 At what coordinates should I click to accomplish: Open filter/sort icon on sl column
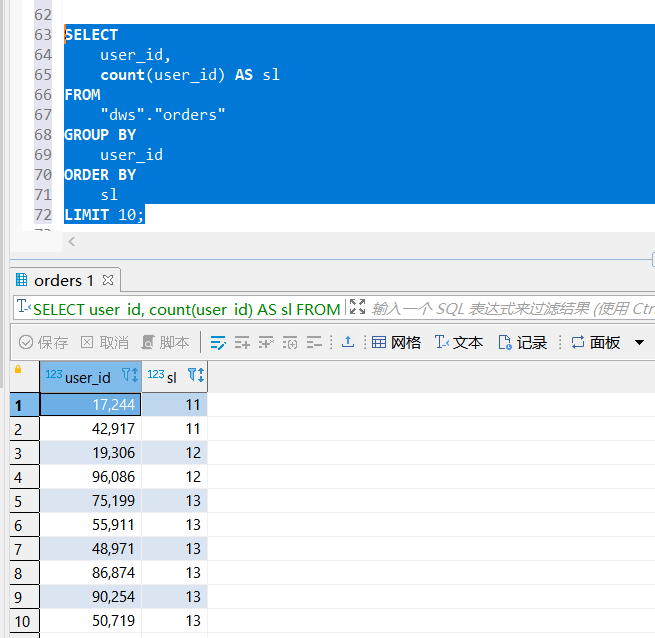(196, 376)
